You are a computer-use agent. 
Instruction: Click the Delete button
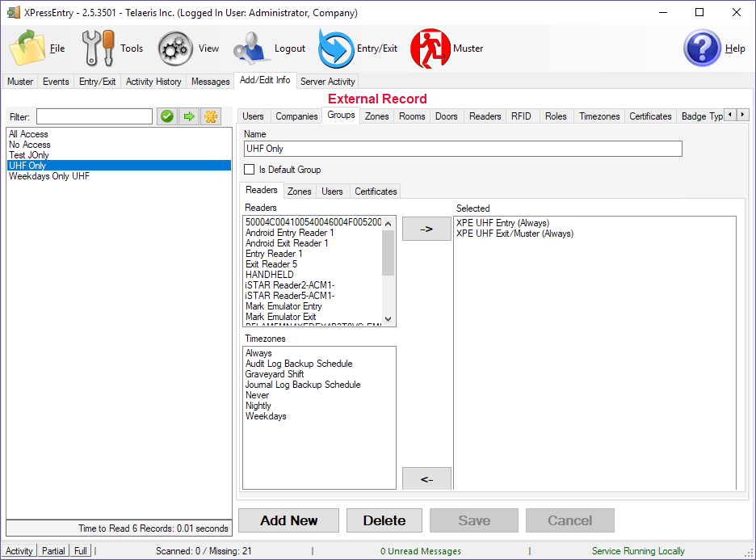point(384,520)
